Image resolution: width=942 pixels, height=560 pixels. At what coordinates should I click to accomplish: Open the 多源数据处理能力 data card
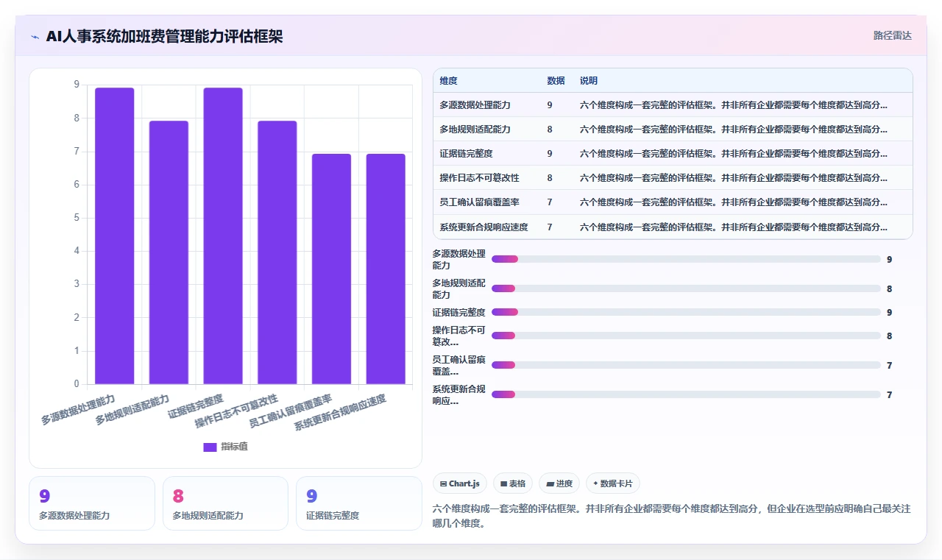(x=92, y=503)
